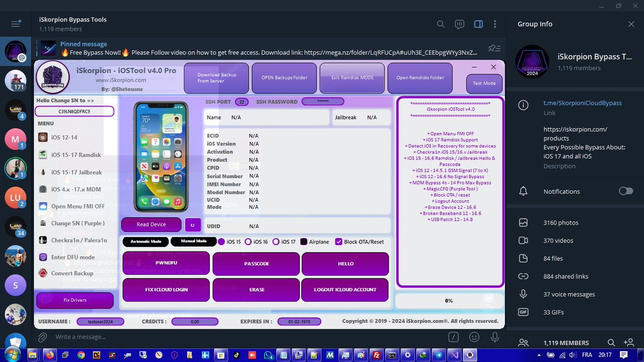Click the PWNDFU button

click(166, 264)
